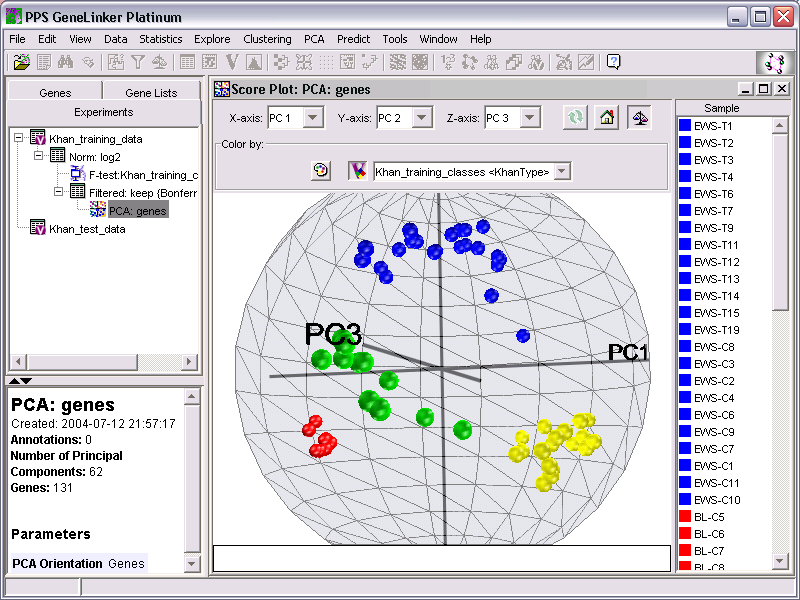
Task: Open the Y-axis PC 2 dropdown
Action: coord(421,118)
